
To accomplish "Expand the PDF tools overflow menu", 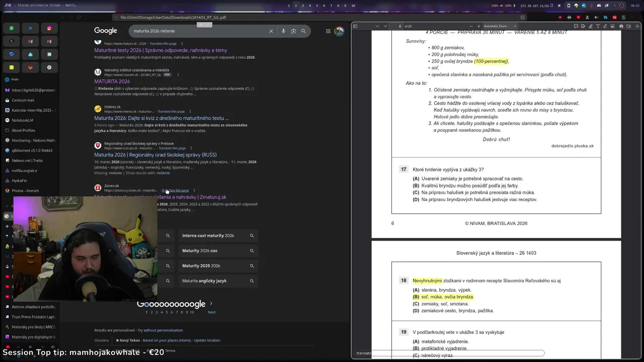I will tap(637, 26).
